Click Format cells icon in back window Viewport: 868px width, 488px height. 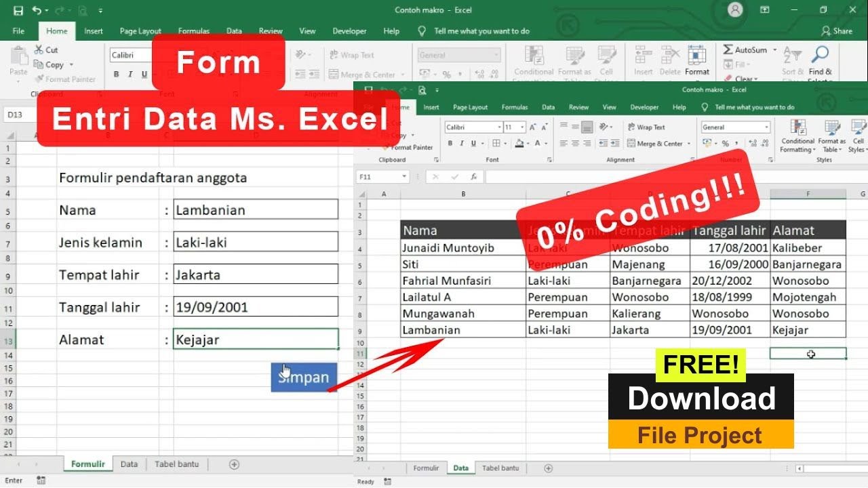697,56
